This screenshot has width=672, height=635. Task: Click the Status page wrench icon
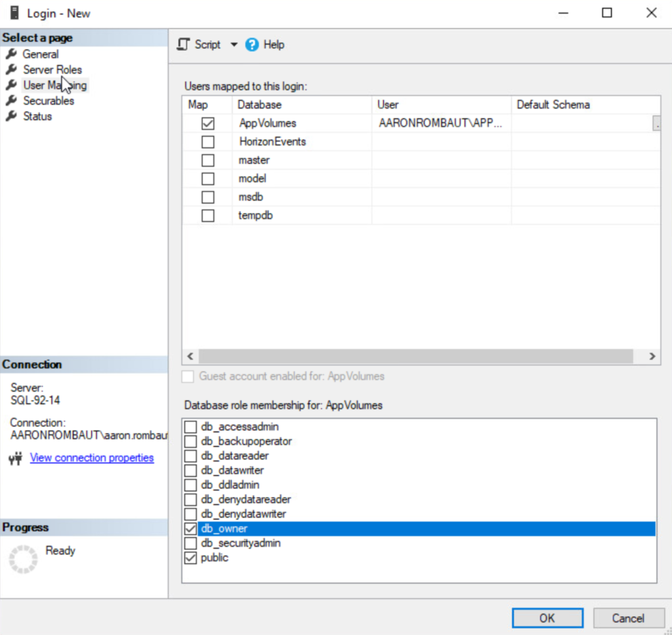[11, 116]
